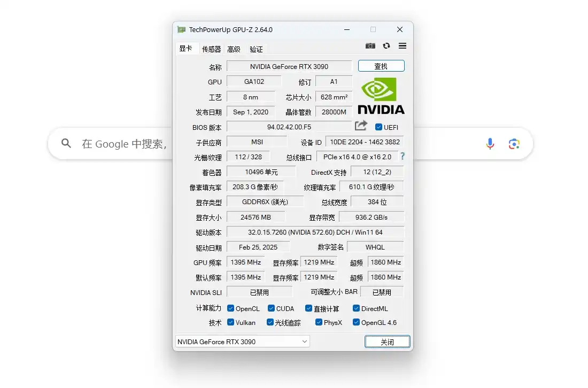588x388 pixels.
Task: Click the revision value A1
Action: pyautogui.click(x=334, y=81)
